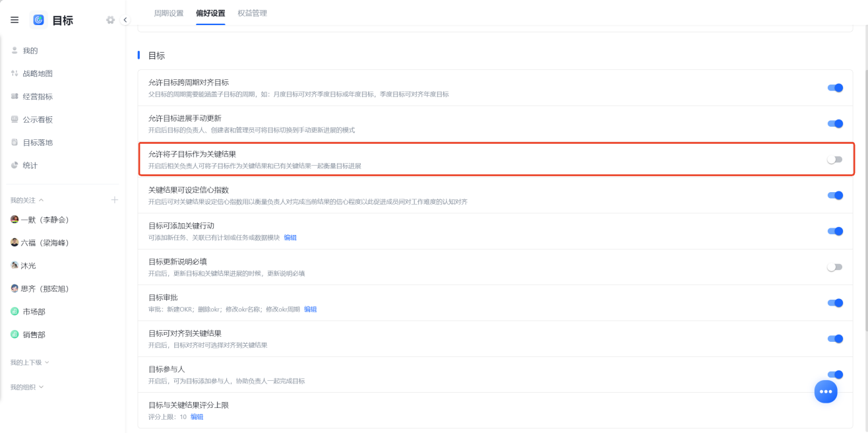The width and height of the screenshot is (868, 433).
Task: Click the 市场部 department icon
Action: pyautogui.click(x=15, y=312)
